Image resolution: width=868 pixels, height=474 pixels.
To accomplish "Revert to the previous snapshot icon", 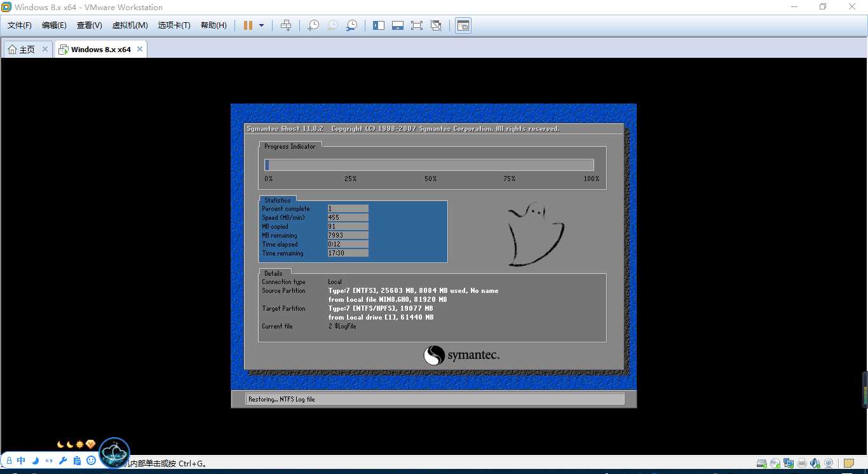I will tap(332, 25).
